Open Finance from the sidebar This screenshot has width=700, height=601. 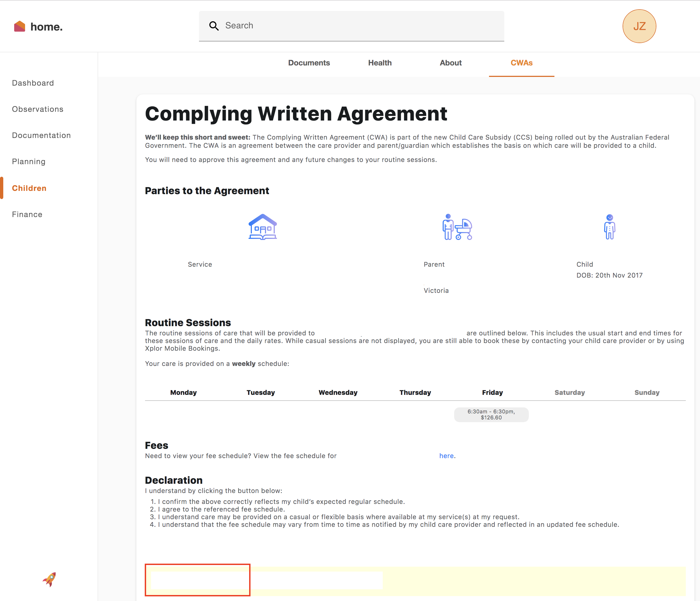[27, 215]
